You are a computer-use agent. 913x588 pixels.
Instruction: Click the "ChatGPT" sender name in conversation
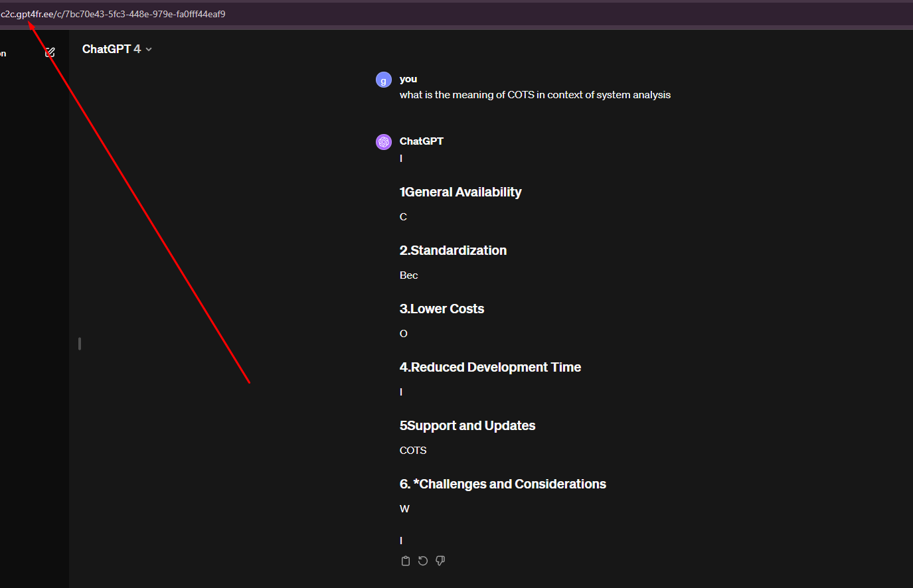coord(422,141)
